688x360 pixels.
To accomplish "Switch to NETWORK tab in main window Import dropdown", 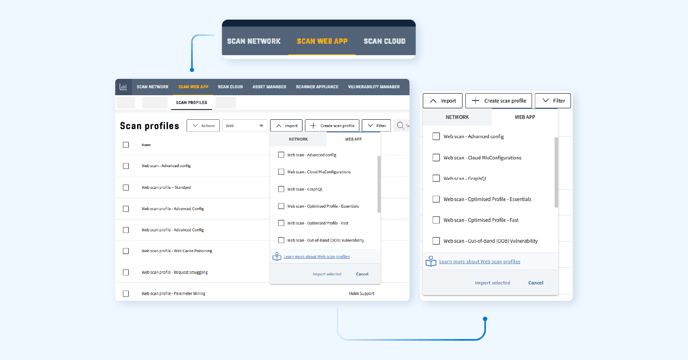I will point(298,139).
